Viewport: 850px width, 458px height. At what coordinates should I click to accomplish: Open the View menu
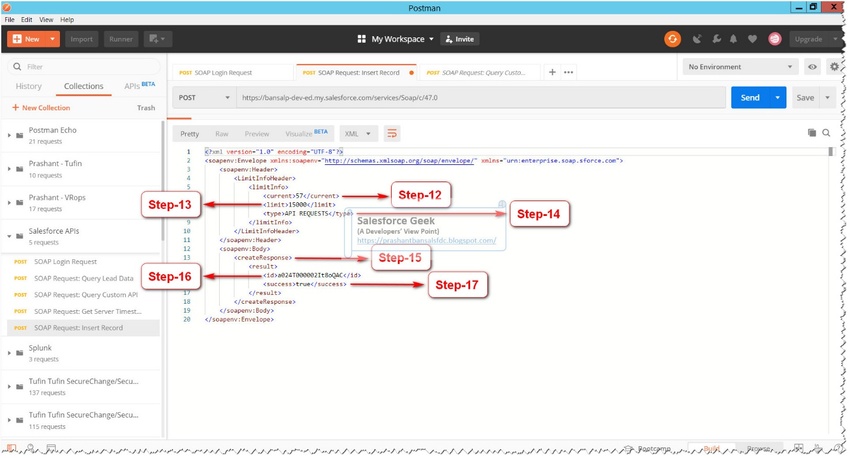[46, 20]
